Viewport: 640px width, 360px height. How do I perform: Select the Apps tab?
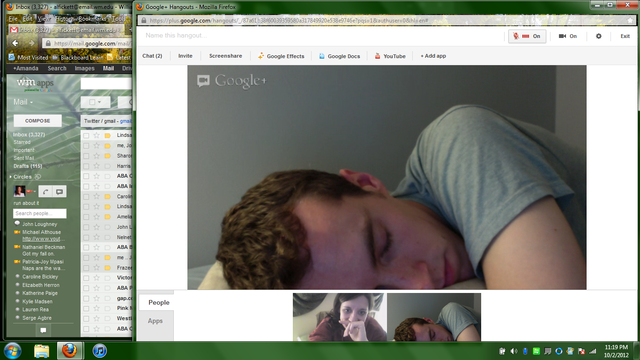(156, 321)
